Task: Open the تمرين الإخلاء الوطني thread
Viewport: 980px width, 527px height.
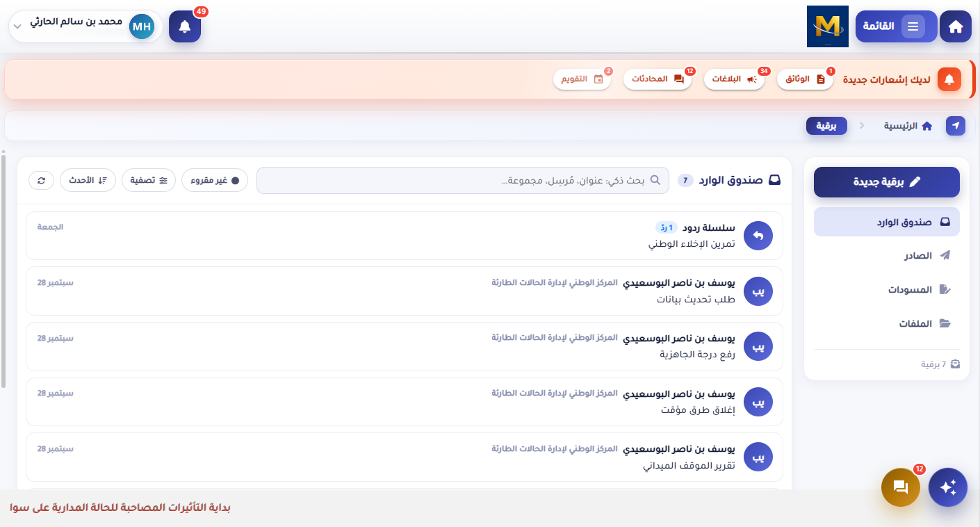Action: (405, 236)
